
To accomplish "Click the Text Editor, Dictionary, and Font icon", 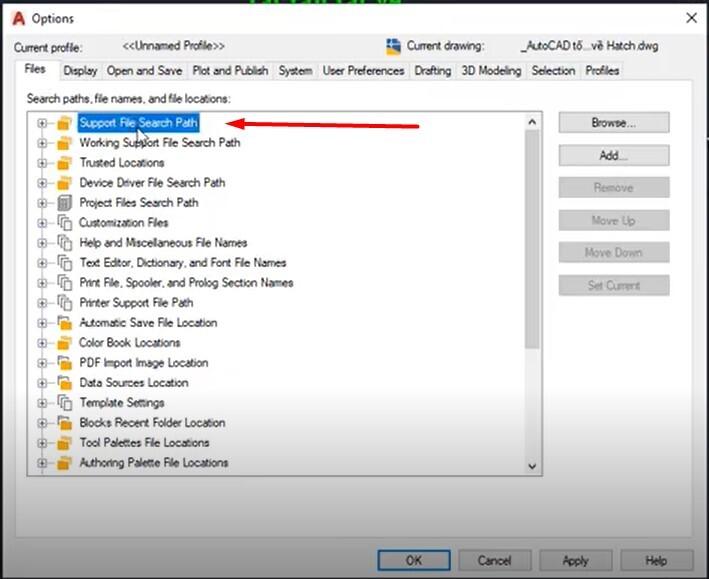I will [64, 263].
